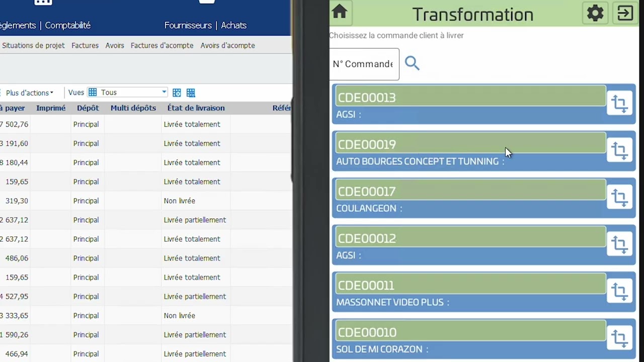Click the amount 191,60 cell

[x=15, y=143]
